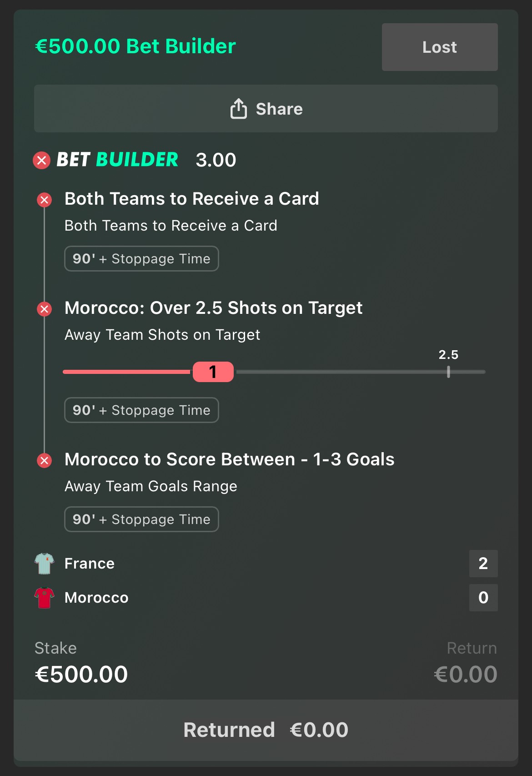Click the lost icon for Morocco Goals Range

pos(44,460)
